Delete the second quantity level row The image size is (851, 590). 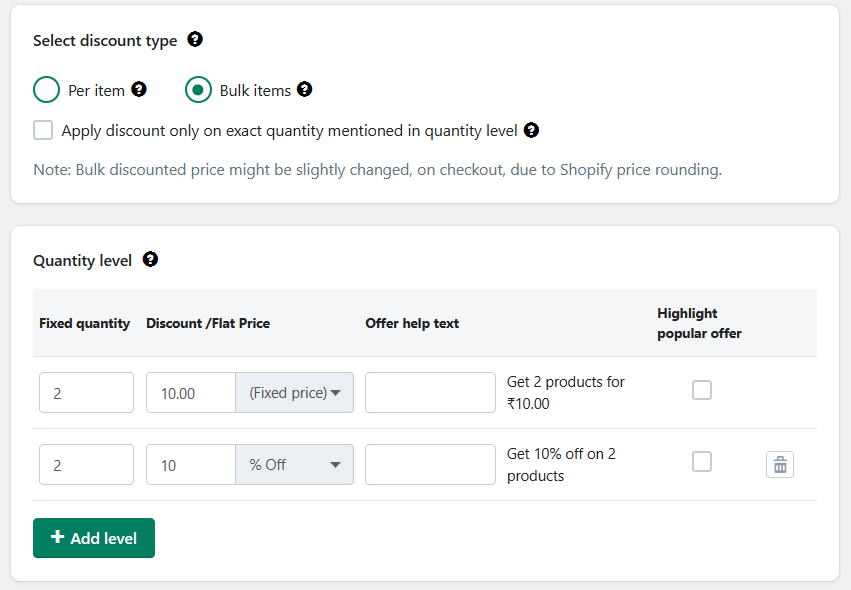[780, 464]
